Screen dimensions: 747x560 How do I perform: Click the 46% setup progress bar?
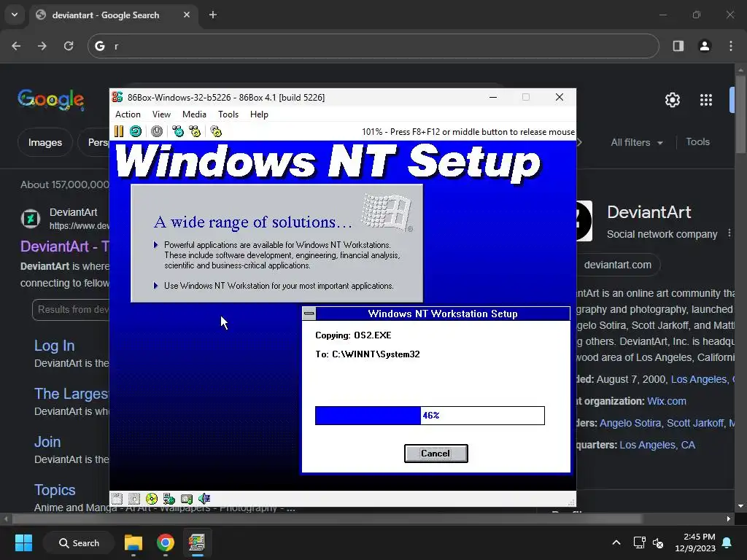pyautogui.click(x=430, y=415)
